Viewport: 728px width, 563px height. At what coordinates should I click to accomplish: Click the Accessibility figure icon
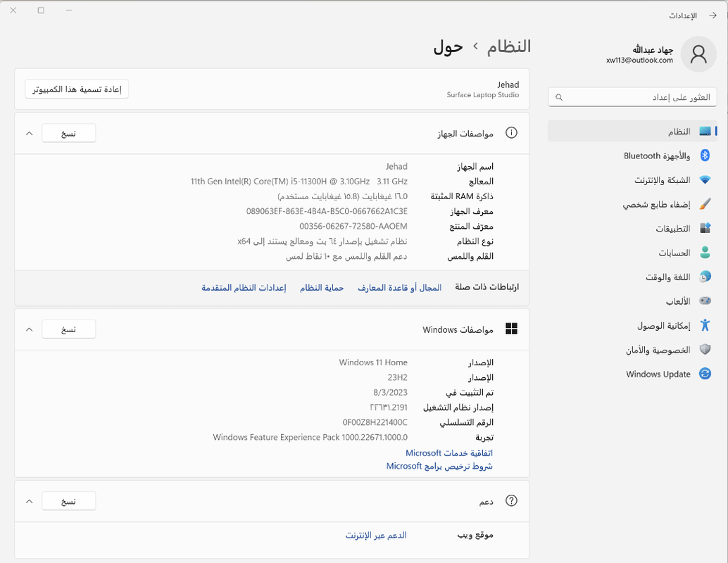coord(705,325)
